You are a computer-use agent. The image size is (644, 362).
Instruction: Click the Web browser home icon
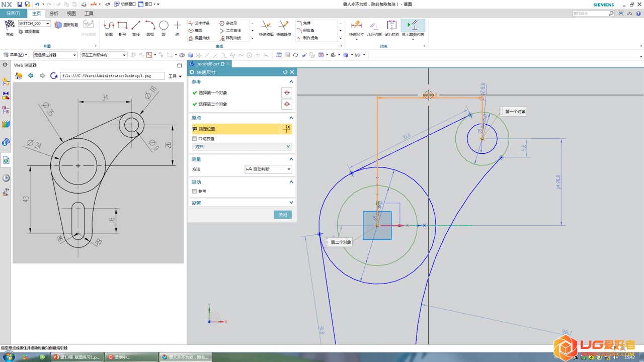pos(19,76)
